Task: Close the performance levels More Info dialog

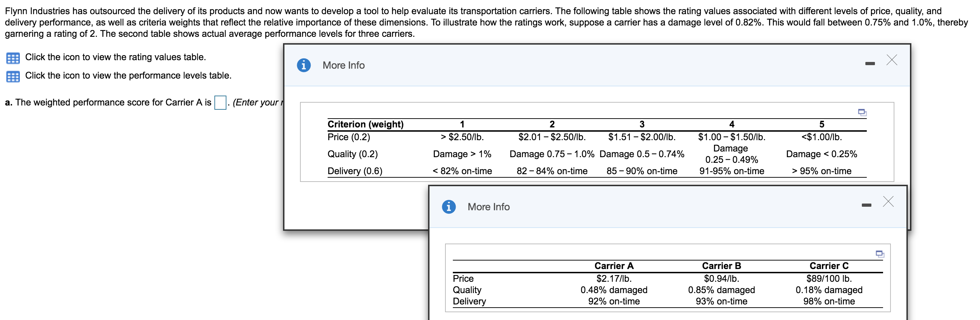Action: point(888,201)
